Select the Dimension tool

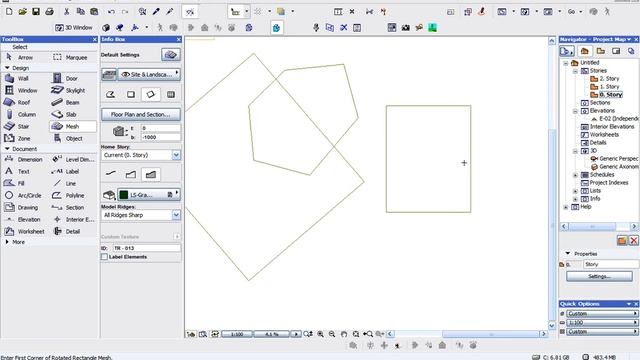[x=24, y=160]
